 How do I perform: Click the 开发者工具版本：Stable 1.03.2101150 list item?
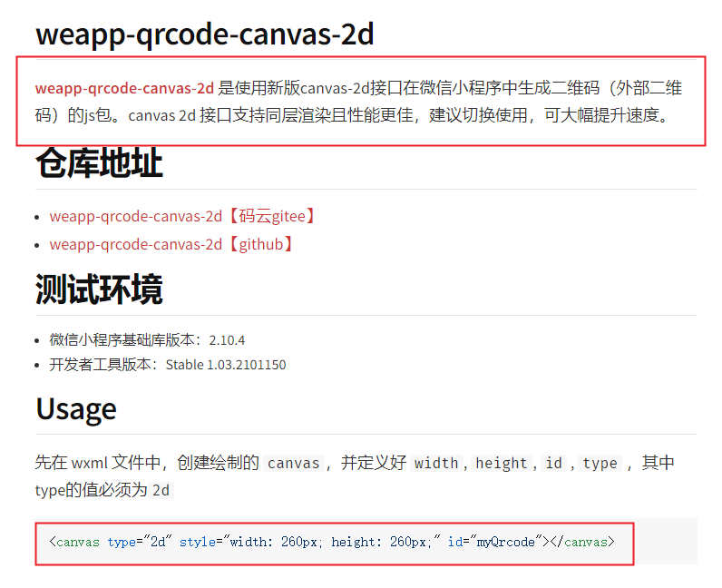coord(168,365)
